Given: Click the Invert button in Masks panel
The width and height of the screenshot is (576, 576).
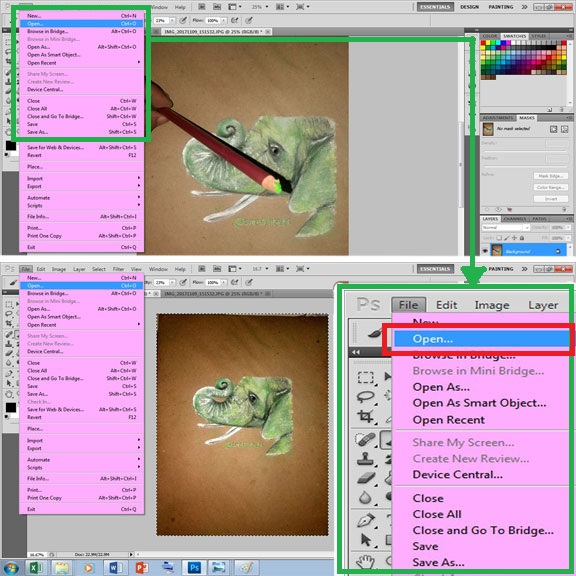Looking at the screenshot, I should click(x=550, y=199).
